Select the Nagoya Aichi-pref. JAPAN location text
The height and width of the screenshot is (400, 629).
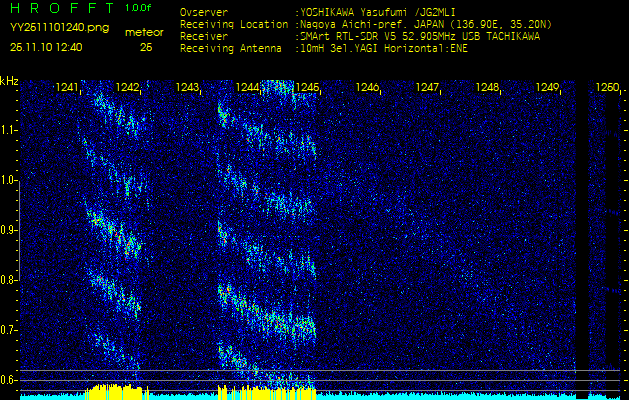[x=426, y=24]
